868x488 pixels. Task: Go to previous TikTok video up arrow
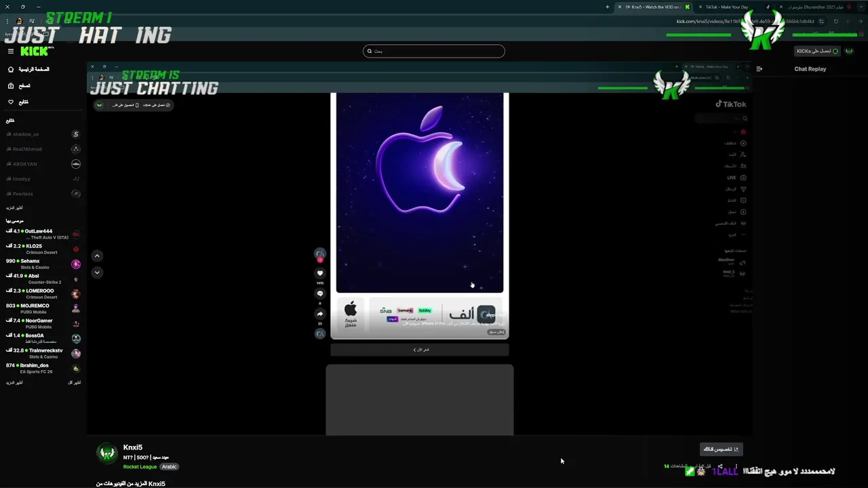97,256
